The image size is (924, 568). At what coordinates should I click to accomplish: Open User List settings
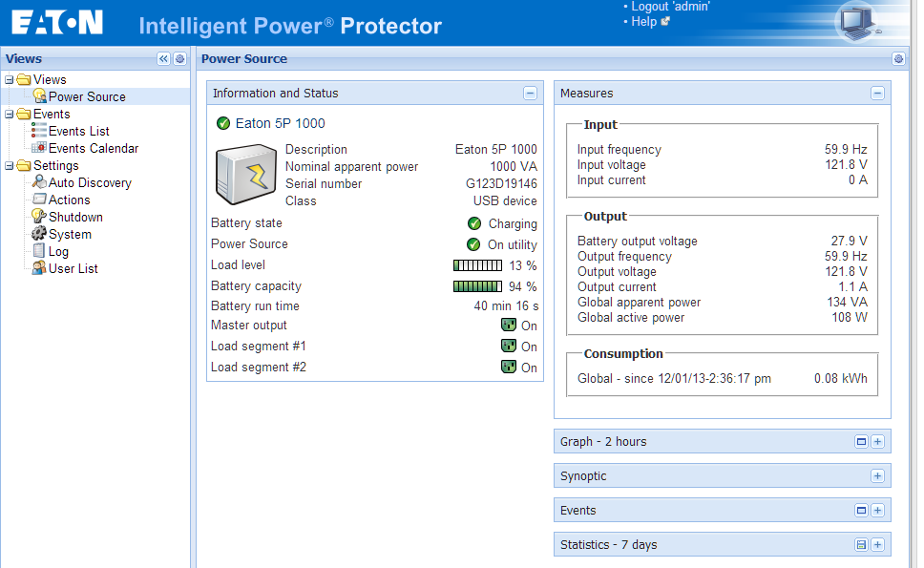click(x=73, y=268)
